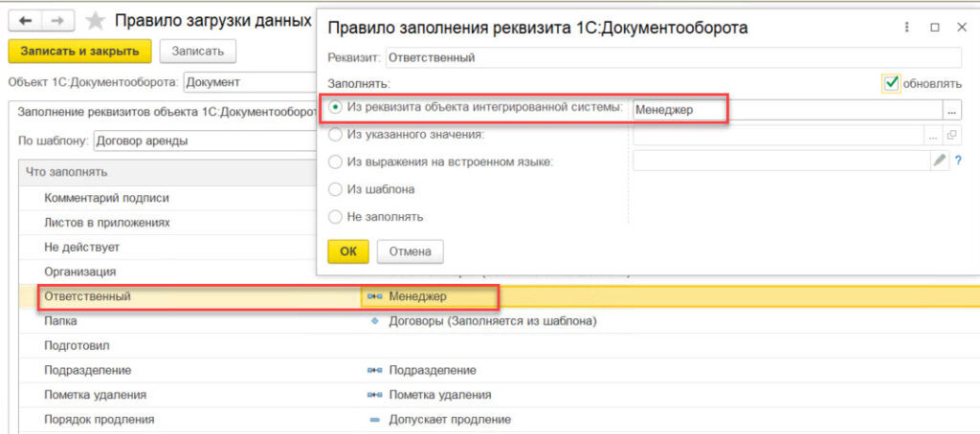Add page to favorites with star icon
Viewport: 980px width, 434px height.
(x=95, y=21)
